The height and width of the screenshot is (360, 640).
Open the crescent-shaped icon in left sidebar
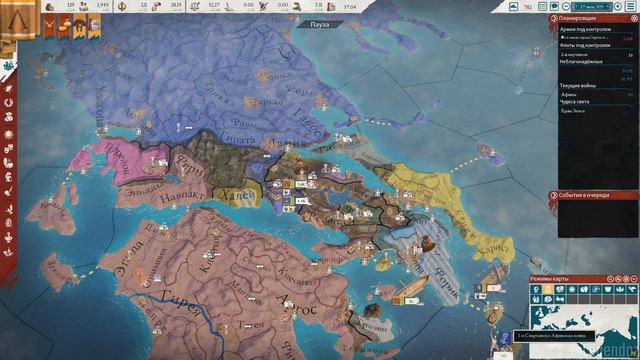pos(8,102)
